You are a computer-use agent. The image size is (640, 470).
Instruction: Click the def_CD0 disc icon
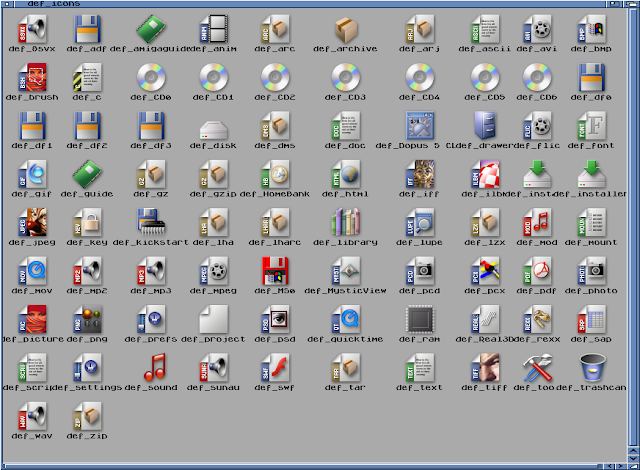[x=151, y=76]
